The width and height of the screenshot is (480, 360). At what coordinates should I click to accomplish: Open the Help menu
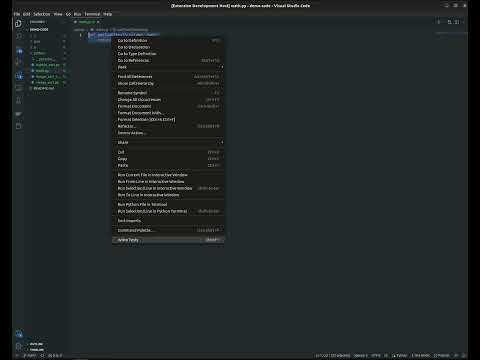(107, 14)
